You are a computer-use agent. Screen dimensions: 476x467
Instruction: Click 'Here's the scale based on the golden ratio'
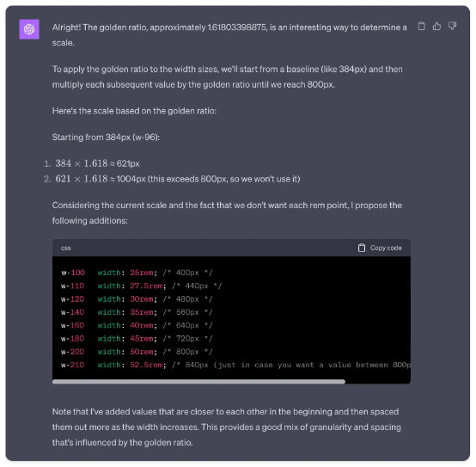135,111
